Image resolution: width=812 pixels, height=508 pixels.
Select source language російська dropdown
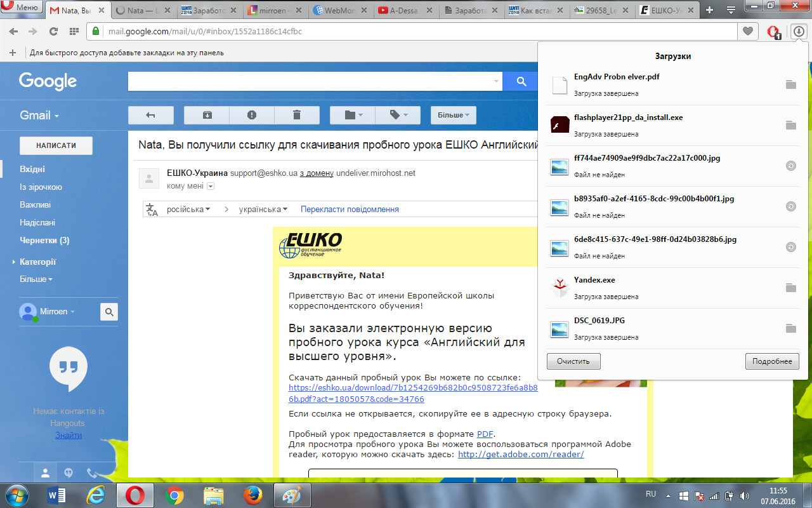point(188,210)
